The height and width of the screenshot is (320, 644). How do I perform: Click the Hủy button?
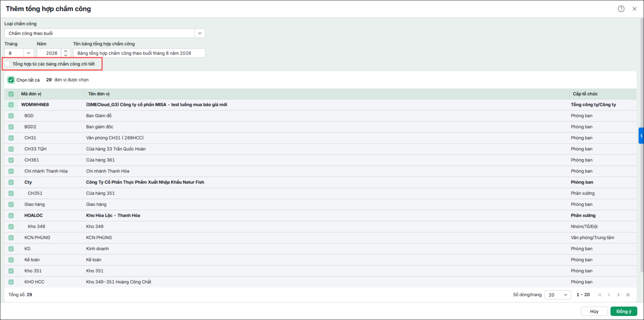click(594, 312)
